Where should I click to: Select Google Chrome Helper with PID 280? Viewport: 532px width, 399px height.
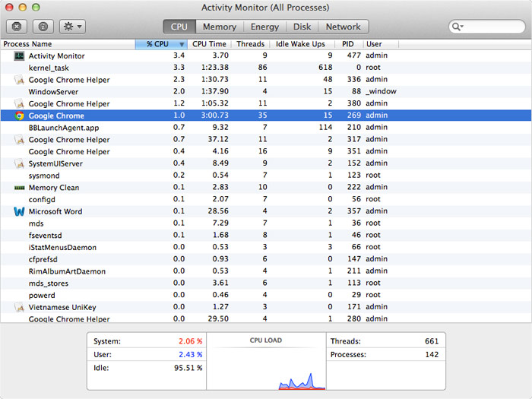click(266, 318)
